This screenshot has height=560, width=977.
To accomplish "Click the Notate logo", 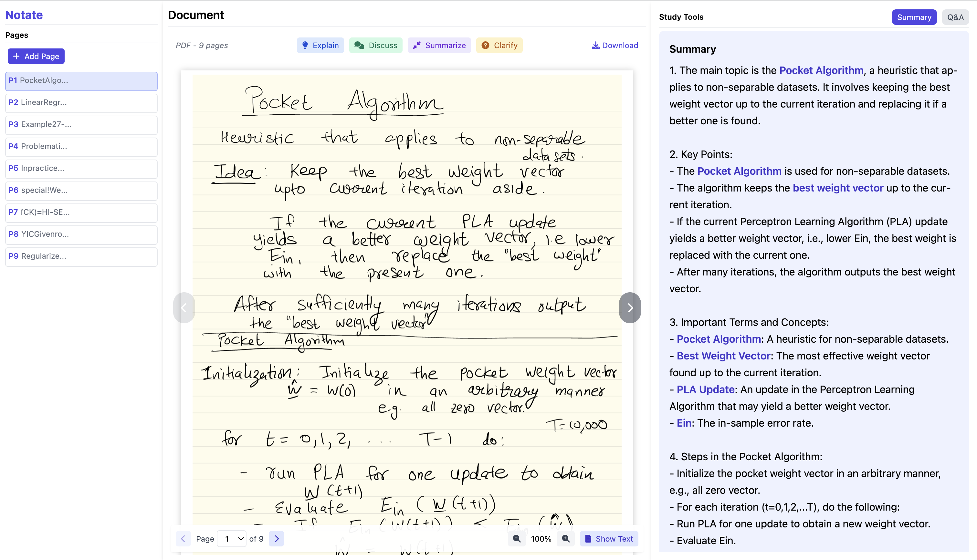I will [24, 15].
